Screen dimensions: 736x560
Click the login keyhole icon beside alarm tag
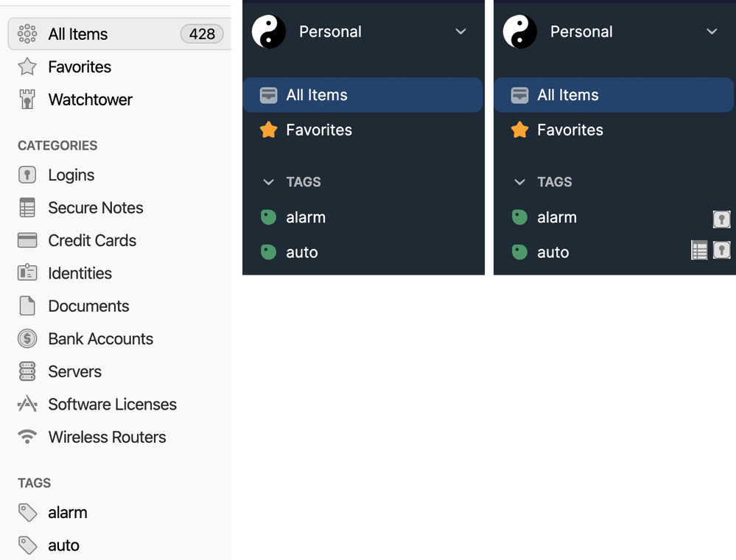[721, 218]
